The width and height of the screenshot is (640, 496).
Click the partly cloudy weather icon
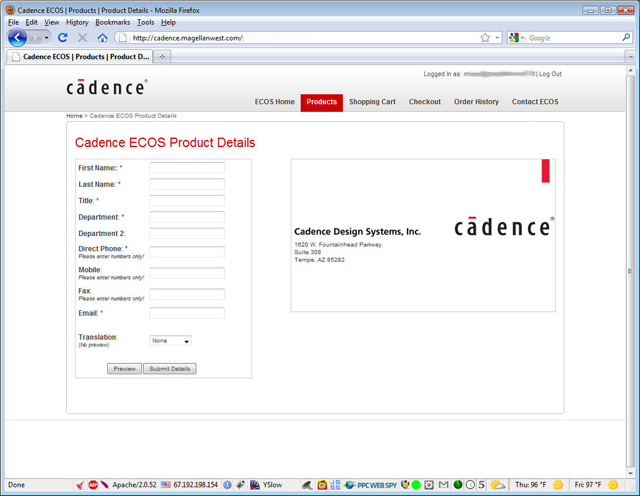pyautogui.click(x=498, y=485)
